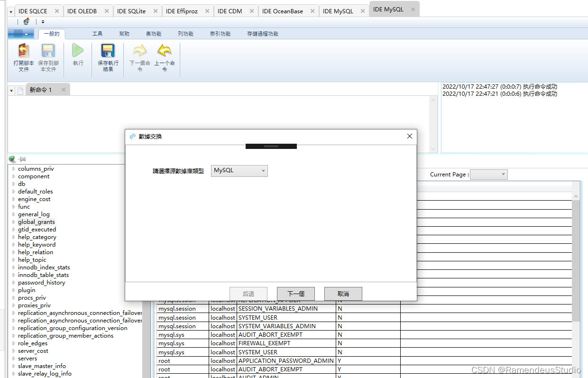Image resolution: width=588 pixels, height=378 pixels.
Task: Click the 取消 button in the dialog
Action: click(x=343, y=294)
